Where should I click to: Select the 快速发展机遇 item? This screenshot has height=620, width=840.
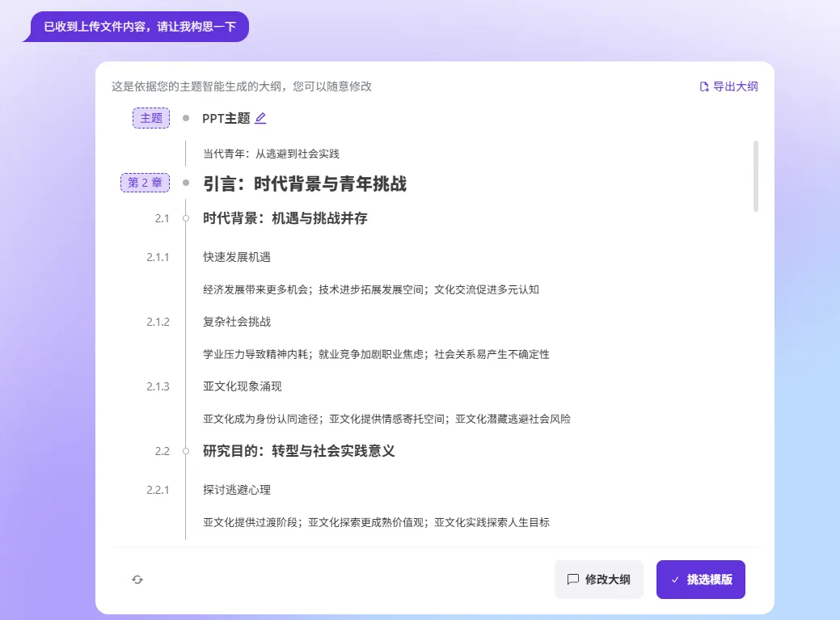(237, 258)
